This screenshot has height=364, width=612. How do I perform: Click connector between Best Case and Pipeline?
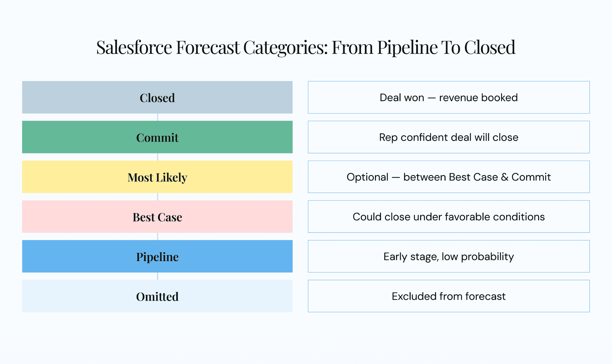(x=157, y=236)
